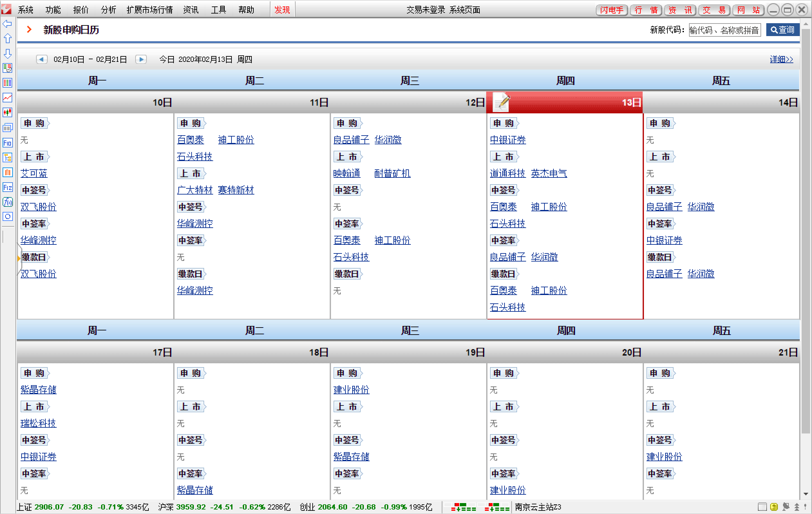Open the 报价 menu
This screenshot has height=514, width=812.
81,10
